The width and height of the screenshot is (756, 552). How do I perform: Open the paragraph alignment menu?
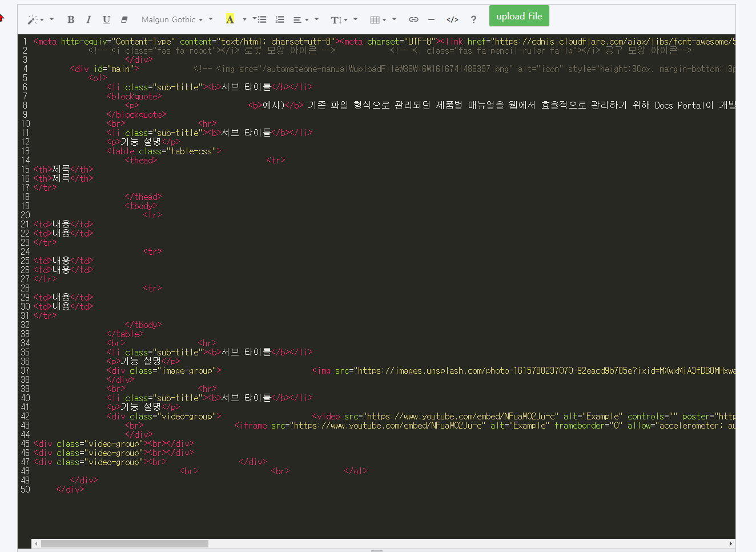[x=300, y=19]
